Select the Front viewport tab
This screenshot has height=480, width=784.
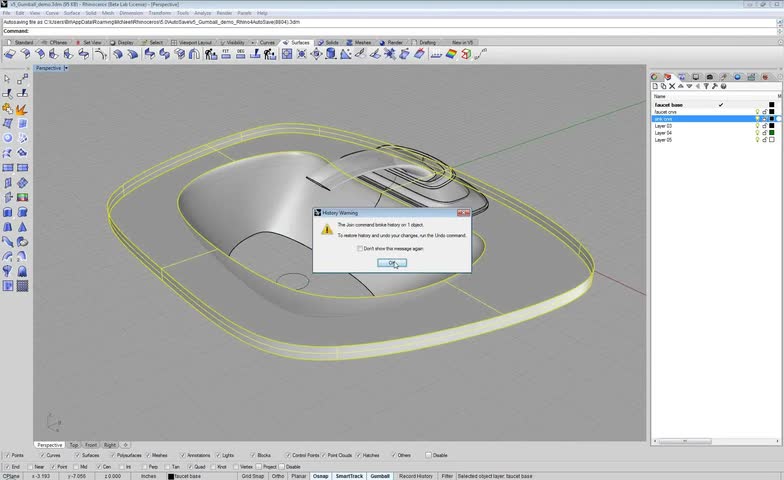click(90, 445)
